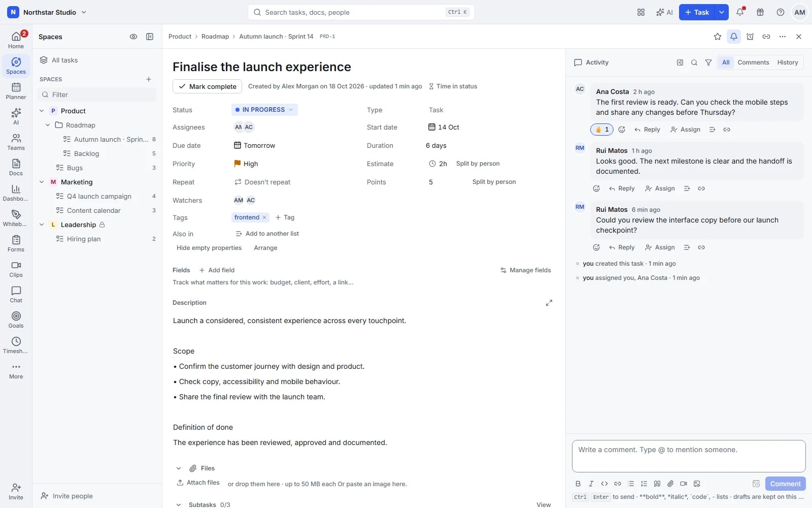Screen dimensions: 812x508
Task: Switch to the History activity tab
Action: point(788,62)
